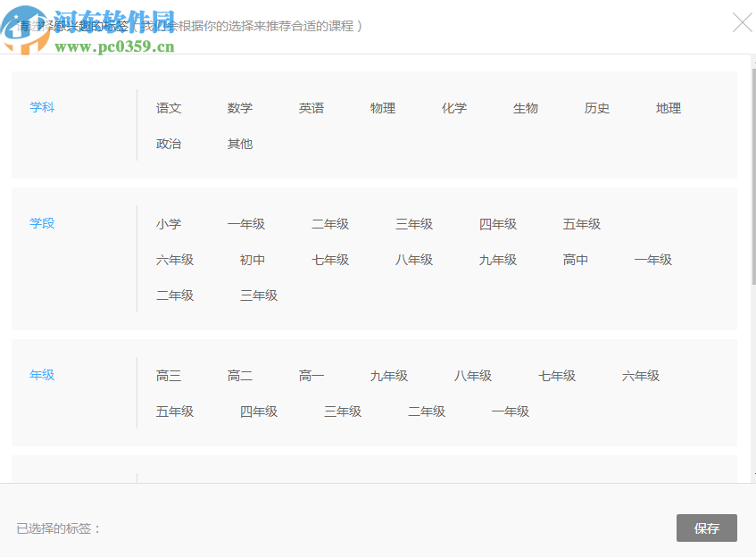Select the 地理 subject tag
This screenshot has height=557, width=756.
(x=668, y=108)
